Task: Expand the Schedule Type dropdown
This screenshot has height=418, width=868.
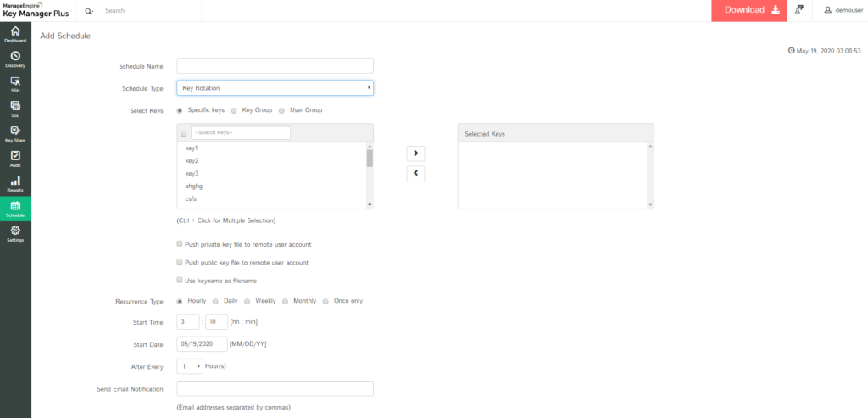Action: [275, 88]
